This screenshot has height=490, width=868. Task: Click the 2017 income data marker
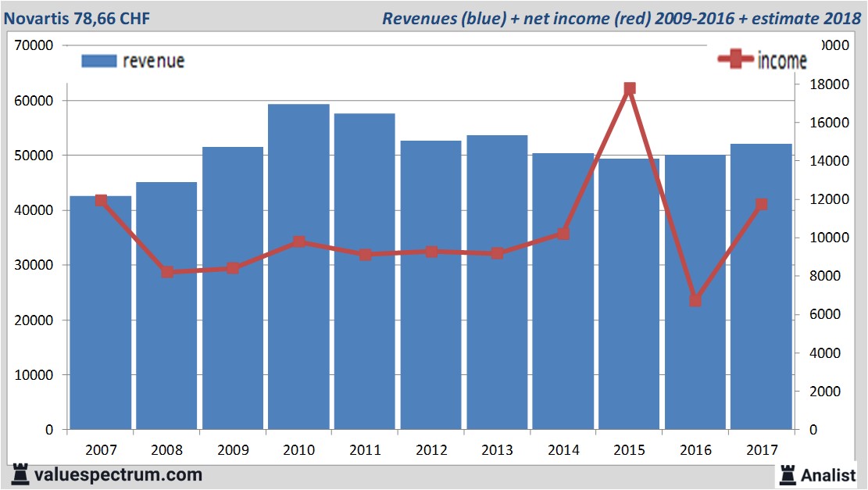coord(762,204)
